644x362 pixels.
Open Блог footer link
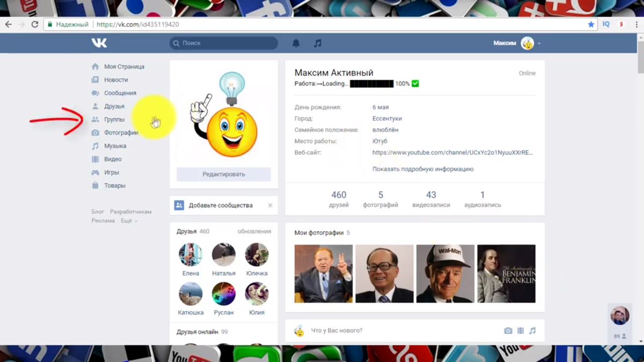tap(98, 212)
